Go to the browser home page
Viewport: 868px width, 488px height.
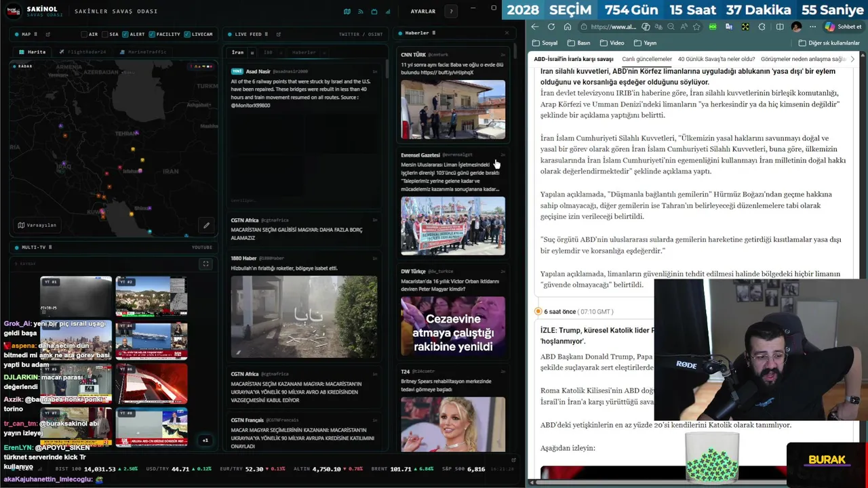click(568, 26)
